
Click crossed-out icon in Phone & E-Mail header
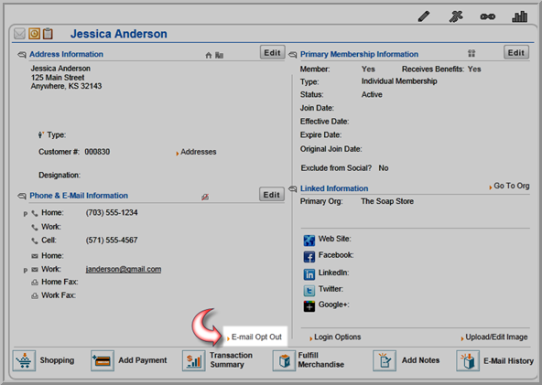205,197
